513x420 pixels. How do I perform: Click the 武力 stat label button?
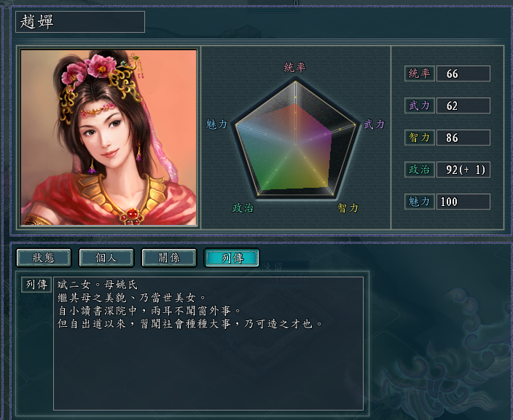click(420, 106)
